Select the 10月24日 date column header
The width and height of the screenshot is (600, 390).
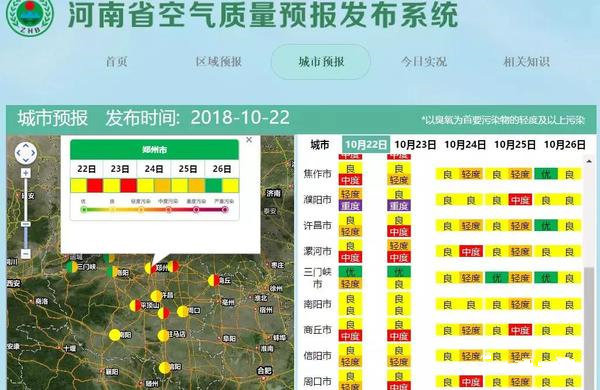pos(465,145)
